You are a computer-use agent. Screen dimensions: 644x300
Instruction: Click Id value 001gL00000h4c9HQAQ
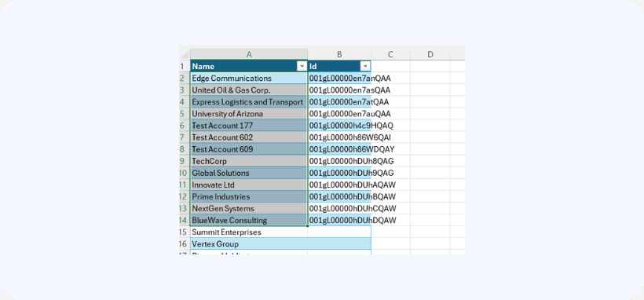(351, 126)
